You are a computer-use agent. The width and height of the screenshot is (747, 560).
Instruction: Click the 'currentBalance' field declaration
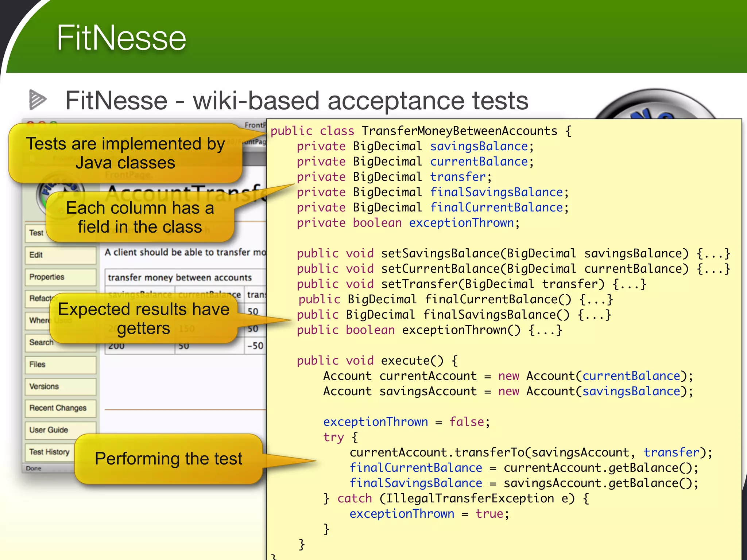click(x=415, y=162)
